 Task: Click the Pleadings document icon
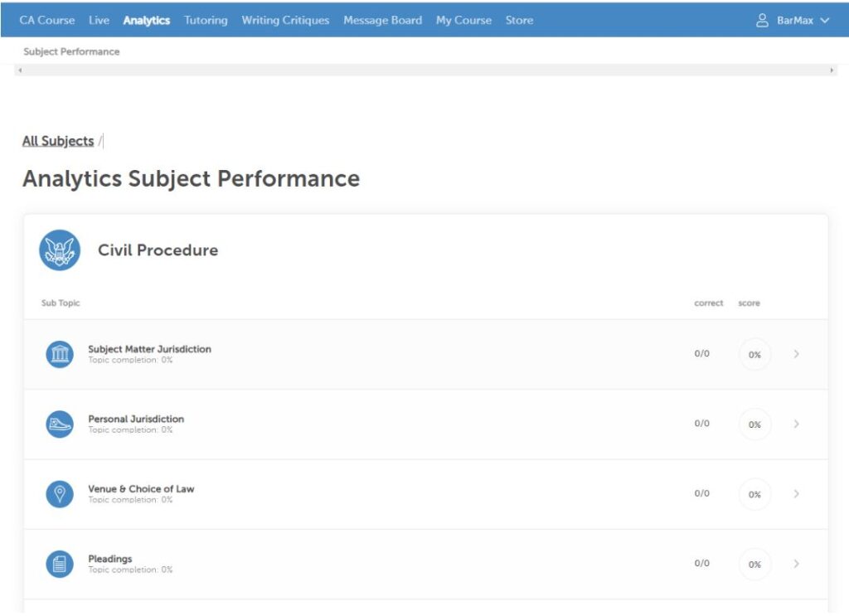point(60,564)
